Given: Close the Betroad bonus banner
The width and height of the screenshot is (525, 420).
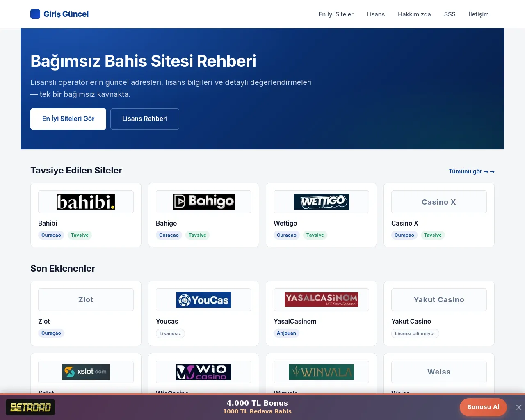Looking at the screenshot, I should click(x=519, y=407).
